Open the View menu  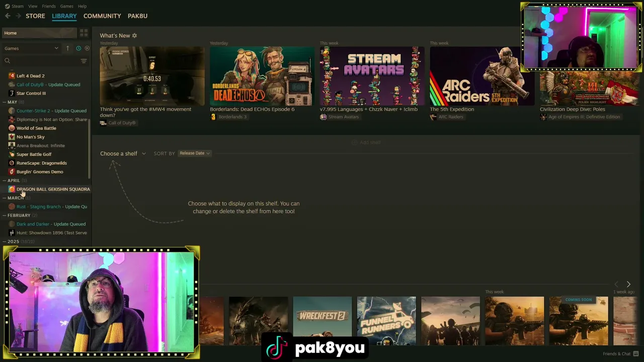[x=33, y=6]
